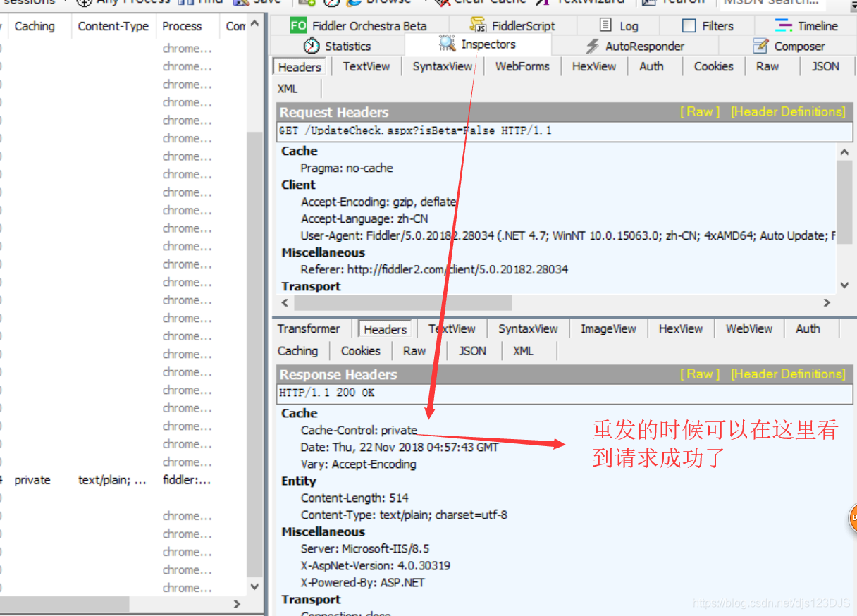This screenshot has height=616, width=857.
Task: Click the sessions list scroll-right arrow
Action: [x=237, y=604]
